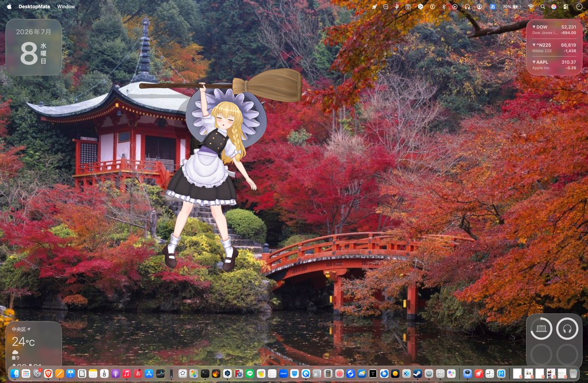Launch Brave browser from the Dock

click(49, 374)
